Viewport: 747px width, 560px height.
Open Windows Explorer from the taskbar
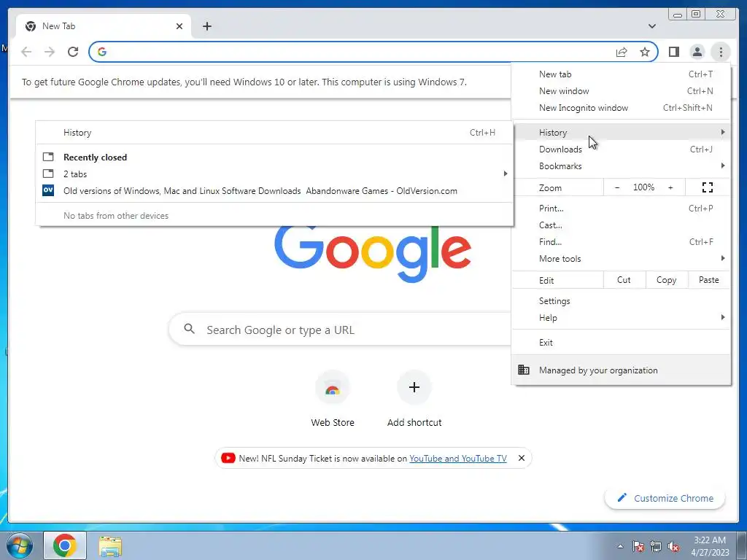(110, 546)
